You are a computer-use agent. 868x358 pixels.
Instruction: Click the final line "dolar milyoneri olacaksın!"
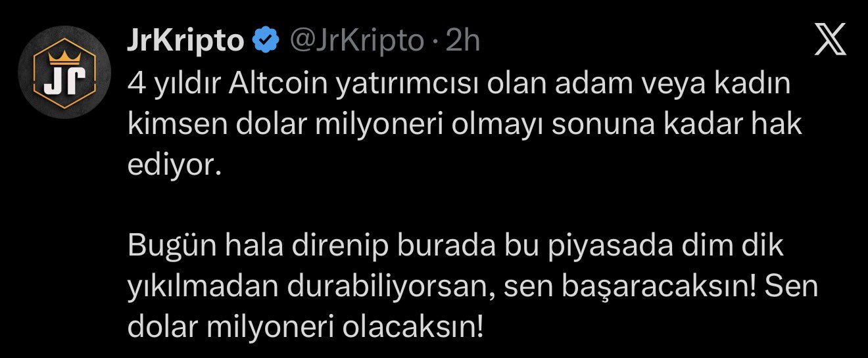coord(305,327)
